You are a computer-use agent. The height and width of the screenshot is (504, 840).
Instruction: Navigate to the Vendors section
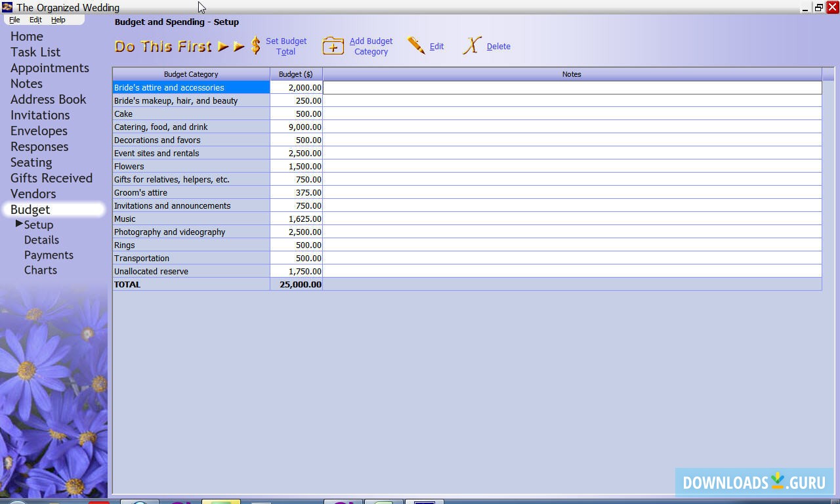pos(33,194)
